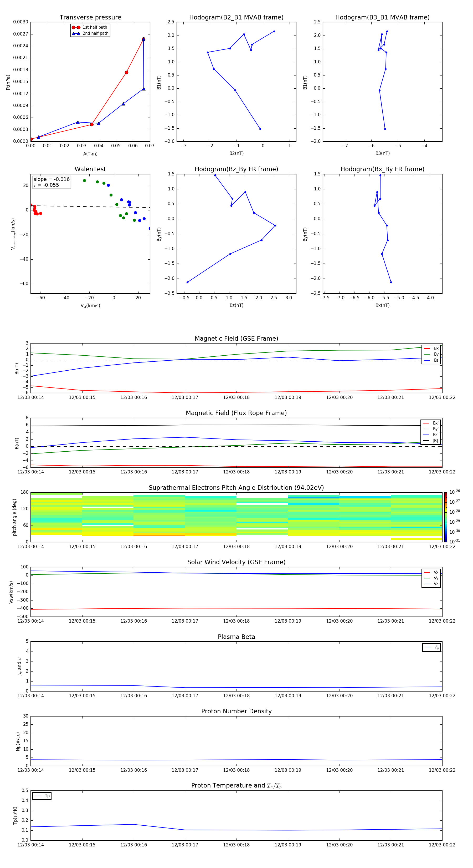473x868 pixels.
Task: Click the 'Hodogram(Bx_By FR frame)' title
Action: pos(382,169)
